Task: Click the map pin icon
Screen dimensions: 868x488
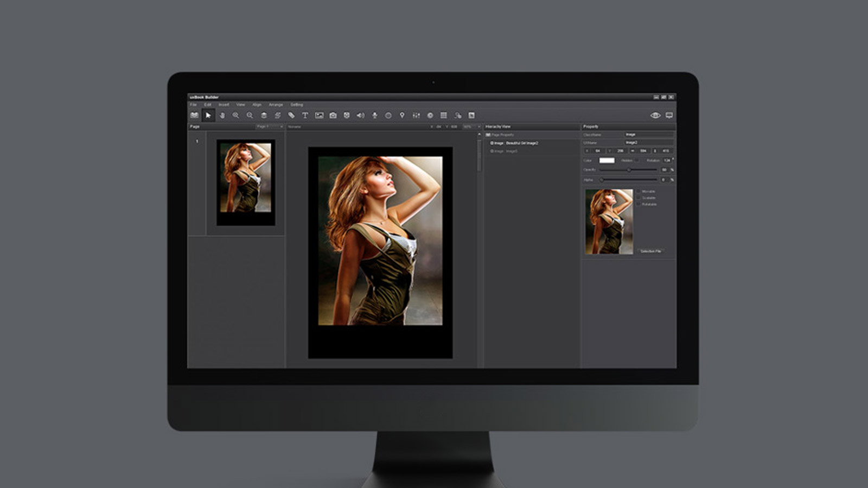Action: [402, 115]
